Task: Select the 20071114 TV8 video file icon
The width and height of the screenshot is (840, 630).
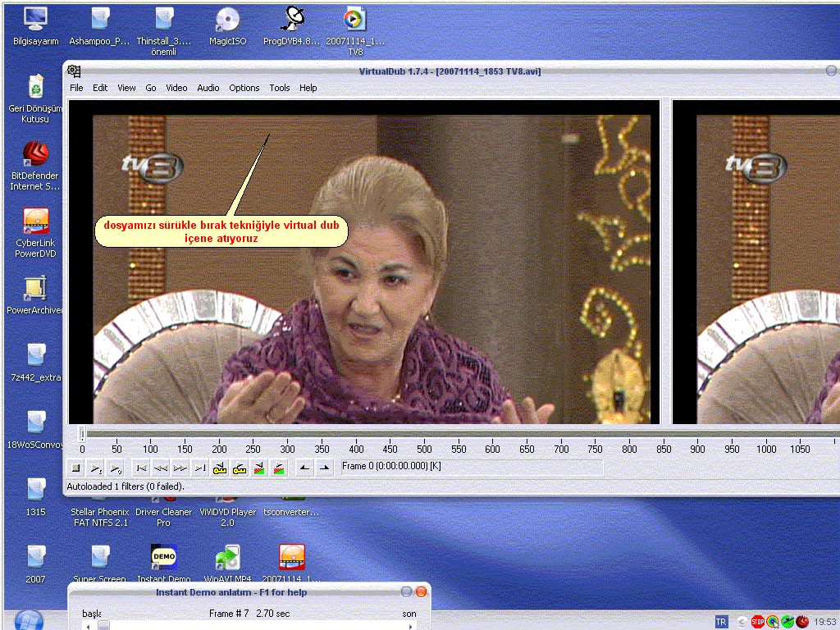Action: coord(355,31)
